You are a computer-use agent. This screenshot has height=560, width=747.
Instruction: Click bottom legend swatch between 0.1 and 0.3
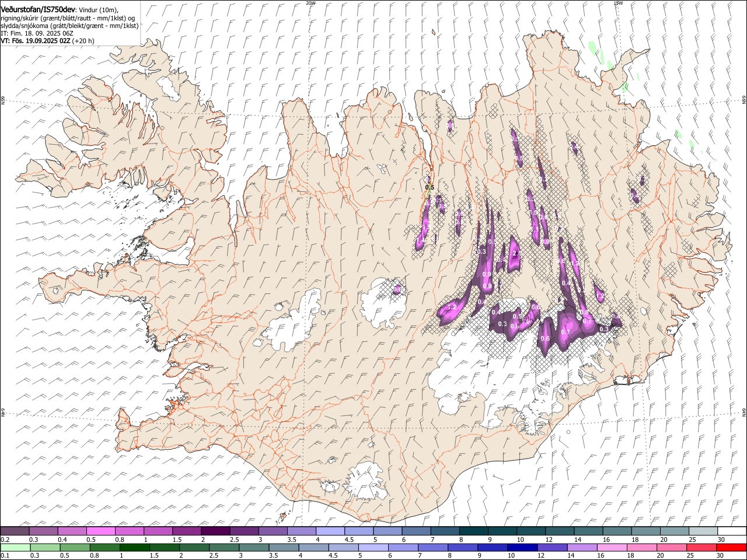[15, 548]
